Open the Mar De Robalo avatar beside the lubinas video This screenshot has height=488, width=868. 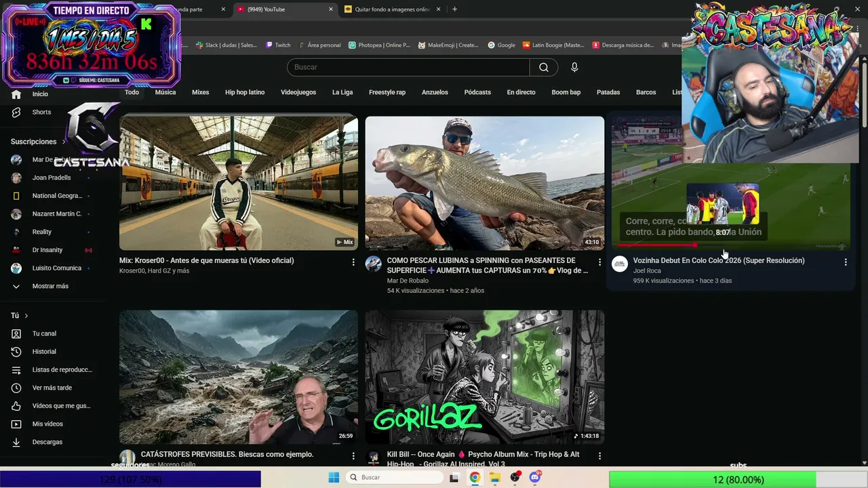[374, 264]
